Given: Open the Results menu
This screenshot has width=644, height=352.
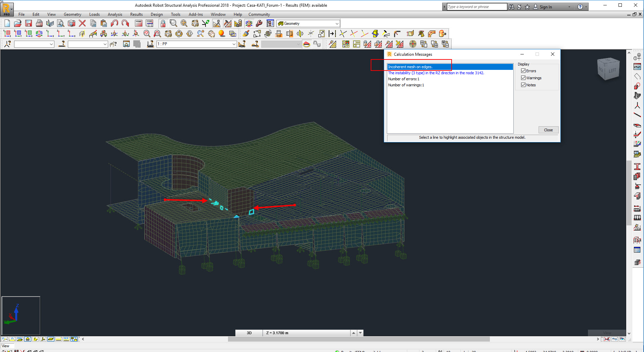Looking at the screenshot, I should [136, 14].
